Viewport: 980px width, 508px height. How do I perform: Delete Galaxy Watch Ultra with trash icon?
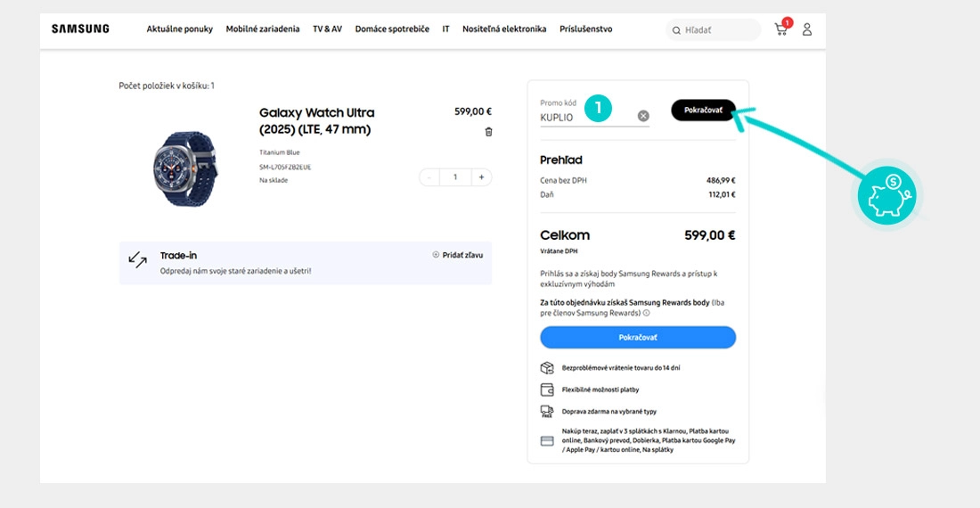(489, 132)
